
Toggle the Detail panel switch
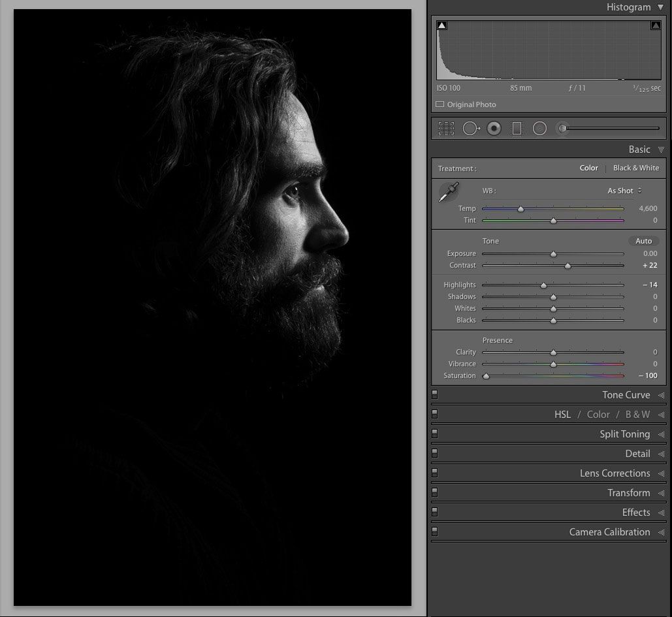[434, 453]
